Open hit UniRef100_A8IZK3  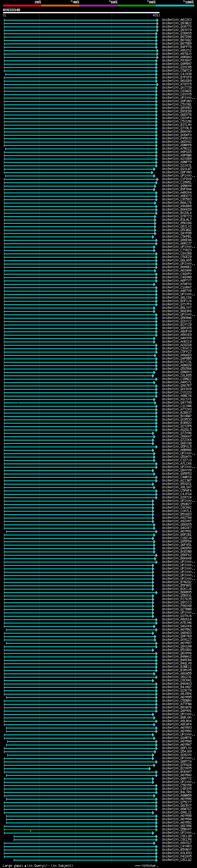[x=177, y=20]
